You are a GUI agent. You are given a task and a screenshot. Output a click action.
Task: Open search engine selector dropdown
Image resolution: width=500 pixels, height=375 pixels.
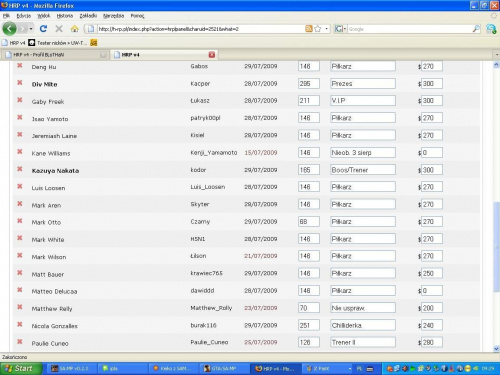pyautogui.click(x=340, y=29)
